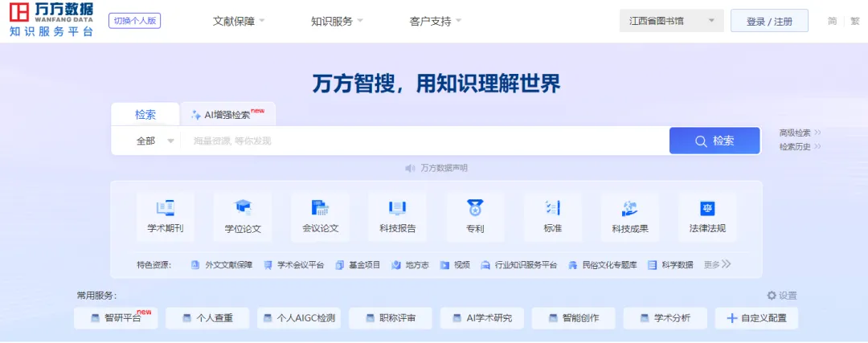Click the 基金项目 icon

[x=339, y=265]
